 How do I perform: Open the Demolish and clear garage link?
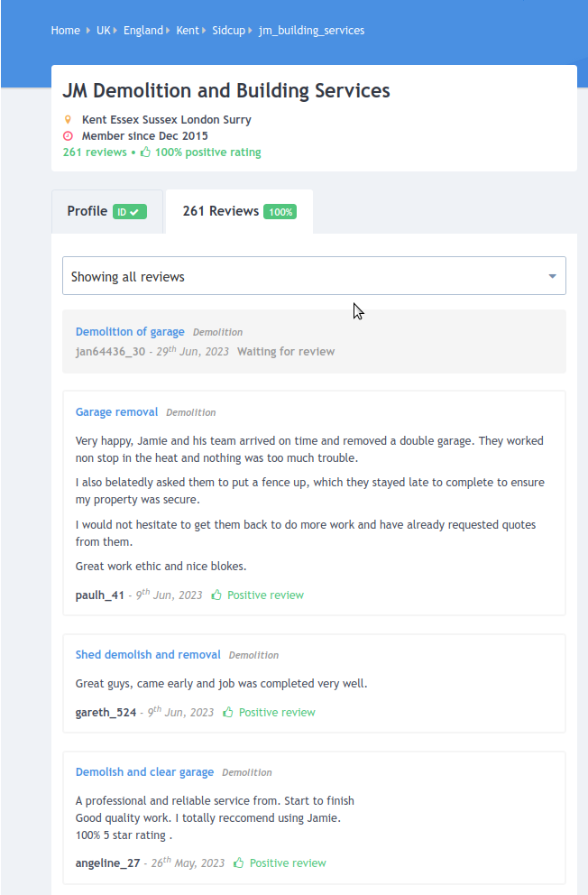145,771
